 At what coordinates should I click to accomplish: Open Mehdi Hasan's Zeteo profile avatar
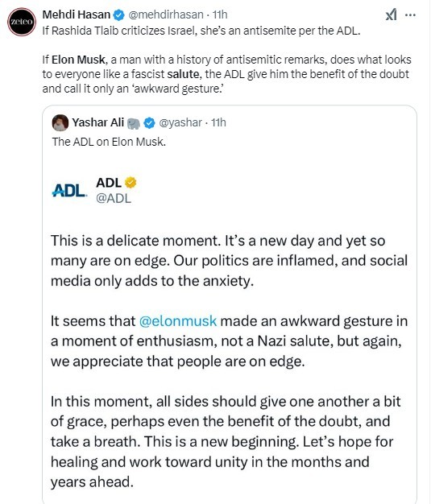[x=22, y=22]
